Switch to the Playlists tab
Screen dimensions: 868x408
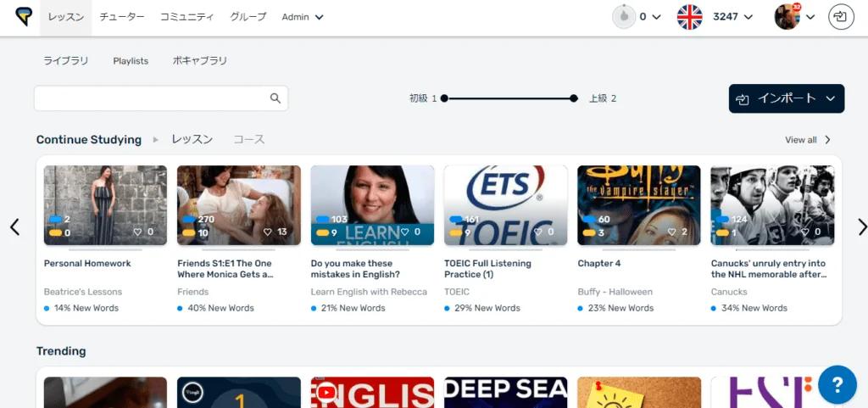coord(131,61)
